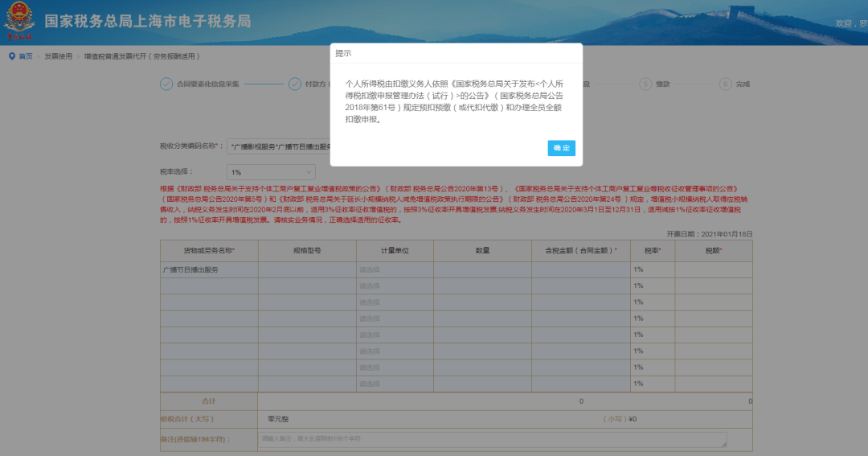Select step 6 完成 circle icon
Viewport: 868px width, 456px height.
pyautogui.click(x=726, y=84)
